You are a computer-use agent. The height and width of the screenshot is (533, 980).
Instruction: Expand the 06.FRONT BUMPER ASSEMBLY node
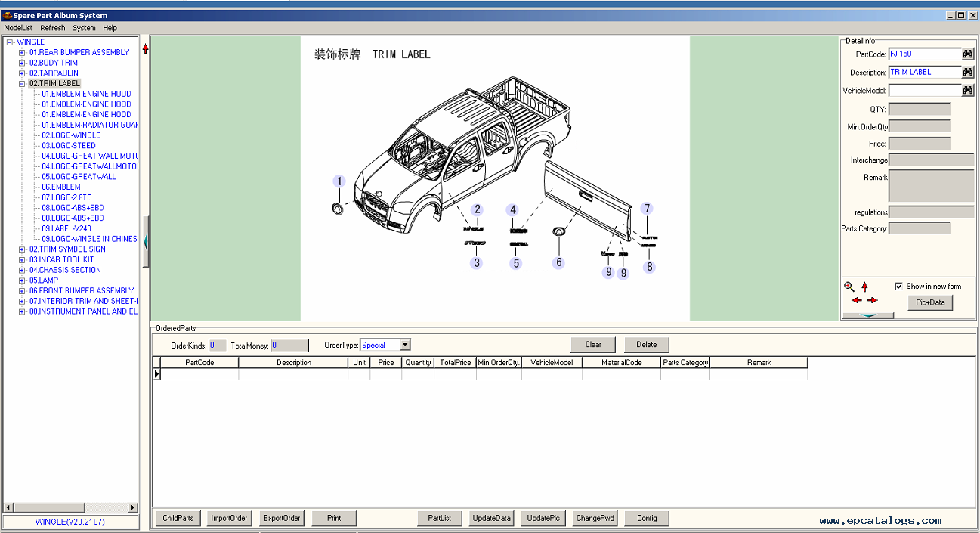[23, 291]
